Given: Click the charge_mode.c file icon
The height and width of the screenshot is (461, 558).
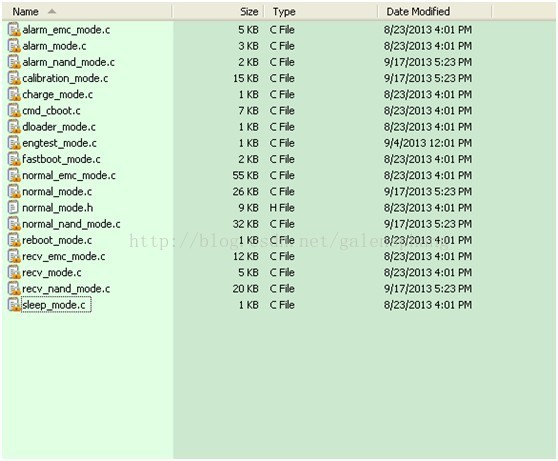Looking at the screenshot, I should point(14,94).
